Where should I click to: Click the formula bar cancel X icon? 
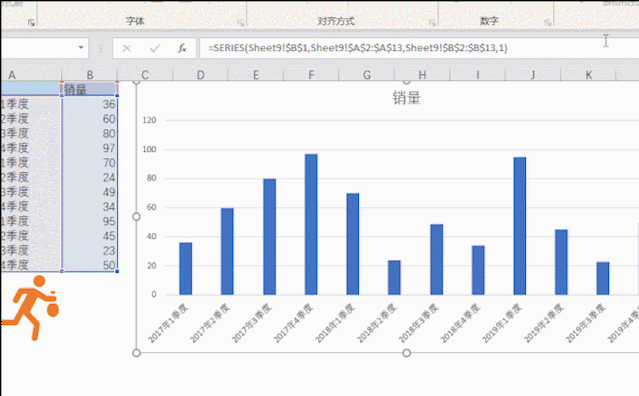127,48
